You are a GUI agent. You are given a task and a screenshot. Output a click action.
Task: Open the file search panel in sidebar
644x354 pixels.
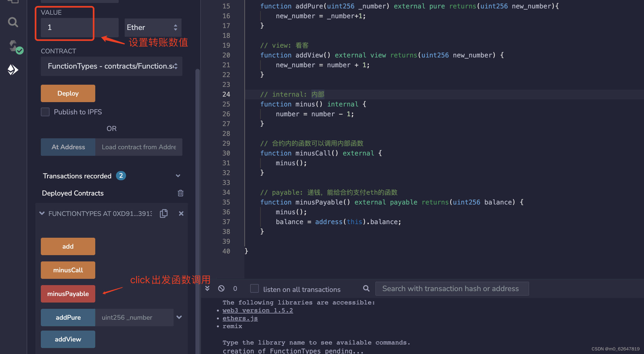click(x=13, y=22)
